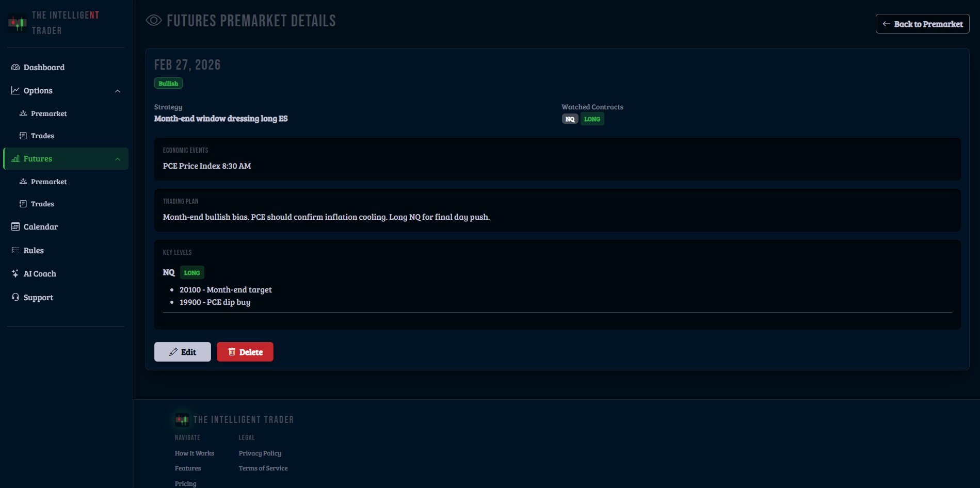The width and height of the screenshot is (980, 488).
Task: Collapse the Futures section chevron
Action: pyautogui.click(x=118, y=158)
